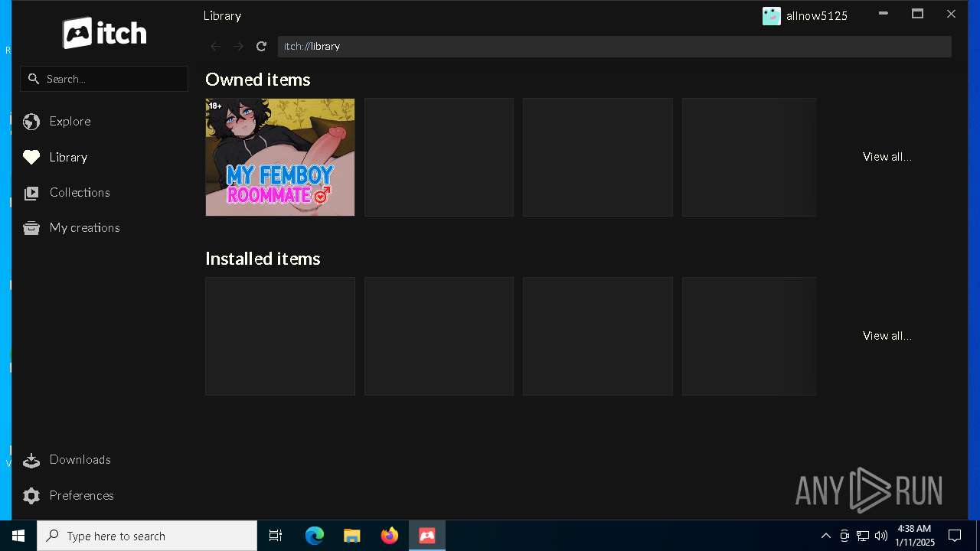Click the Library heart icon
The width and height of the screenshot is (980, 551).
point(31,157)
